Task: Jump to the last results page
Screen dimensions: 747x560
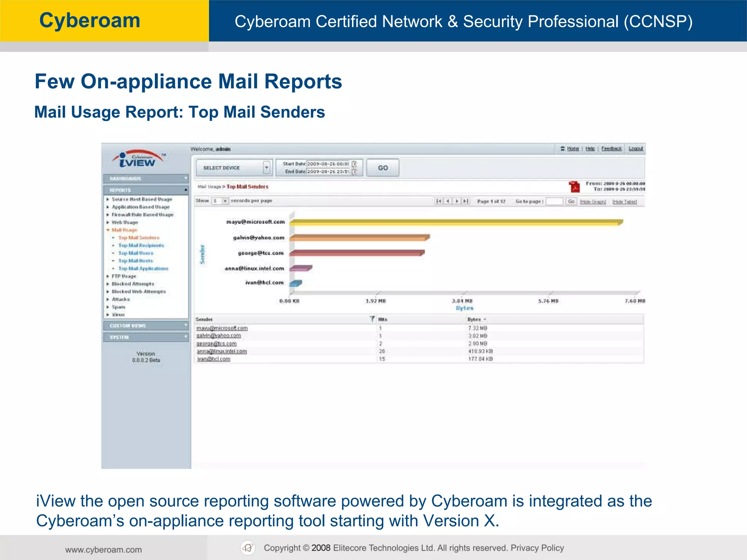Action: click(x=466, y=201)
